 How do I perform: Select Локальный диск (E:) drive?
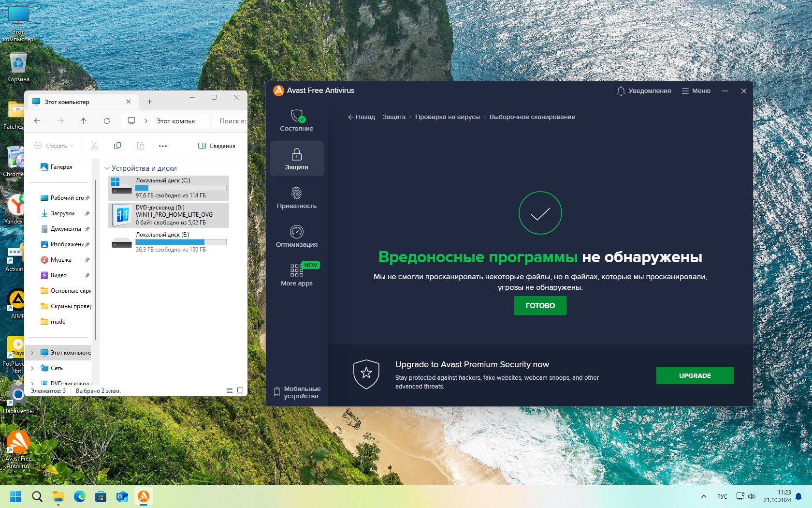(x=169, y=242)
